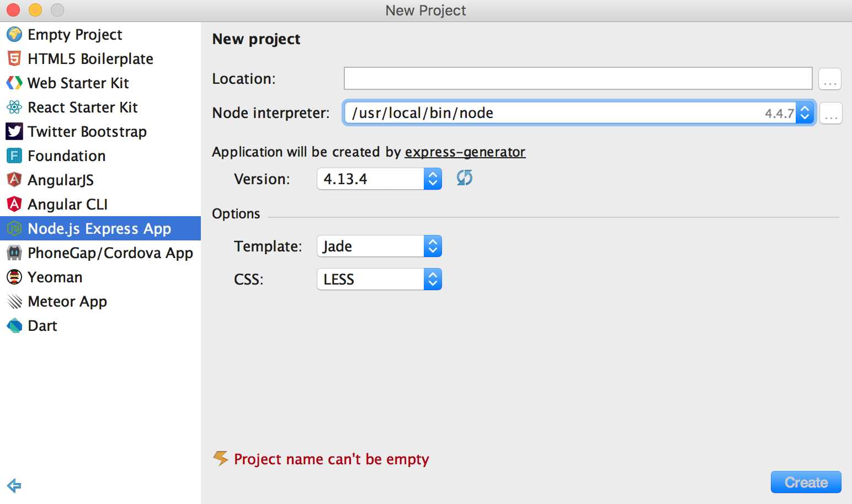
Task: Click the Yeoman character icon
Action: pyautogui.click(x=14, y=277)
